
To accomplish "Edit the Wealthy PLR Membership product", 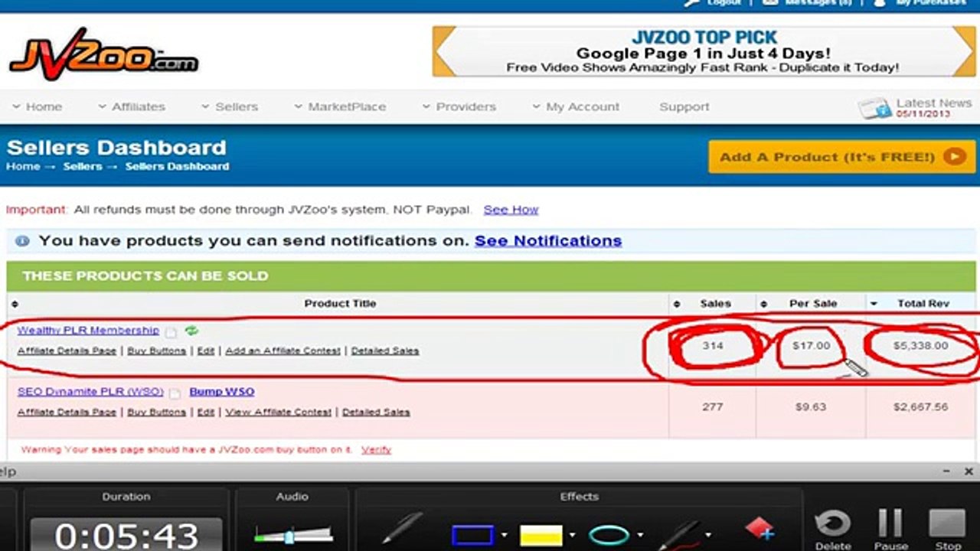I will tap(205, 350).
